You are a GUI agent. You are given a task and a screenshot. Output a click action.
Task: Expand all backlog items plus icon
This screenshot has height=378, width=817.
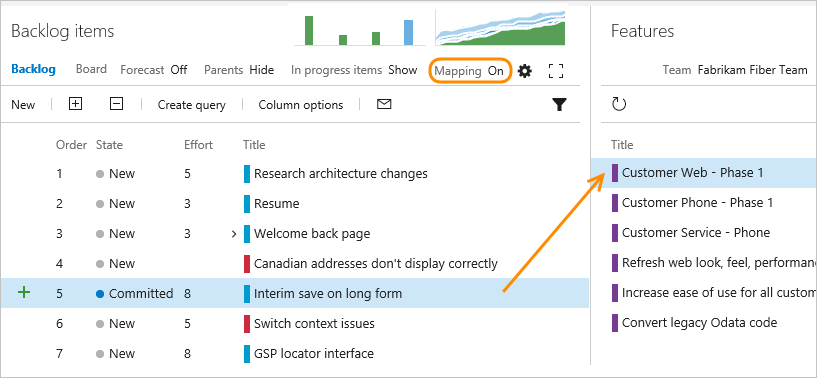point(76,104)
